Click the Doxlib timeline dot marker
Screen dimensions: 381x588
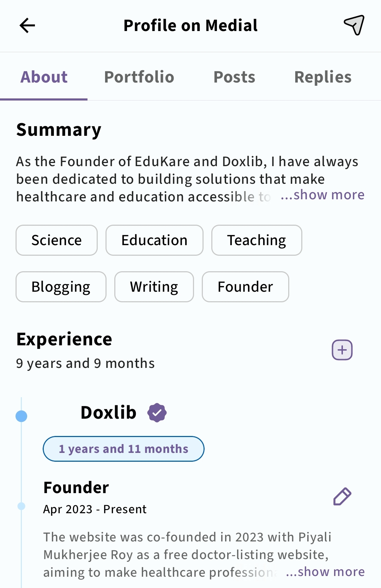tap(22, 416)
